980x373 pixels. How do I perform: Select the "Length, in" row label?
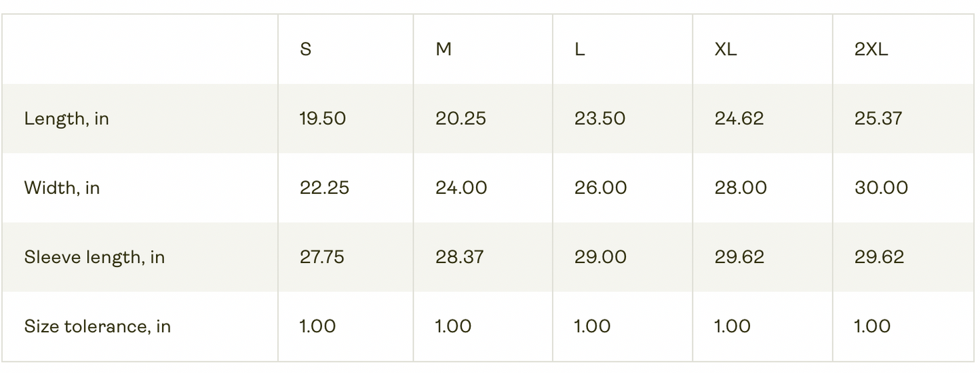click(66, 119)
